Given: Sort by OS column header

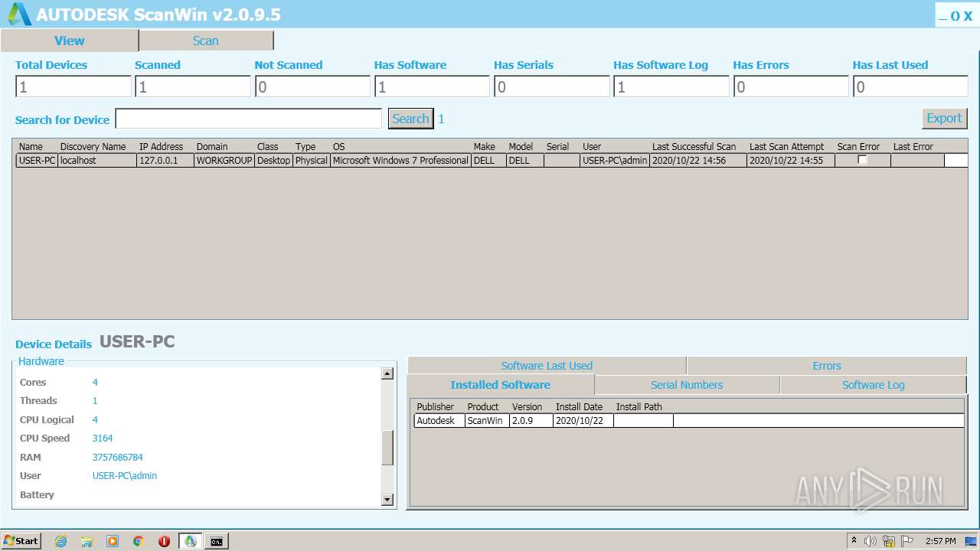Looking at the screenshot, I should tap(338, 146).
